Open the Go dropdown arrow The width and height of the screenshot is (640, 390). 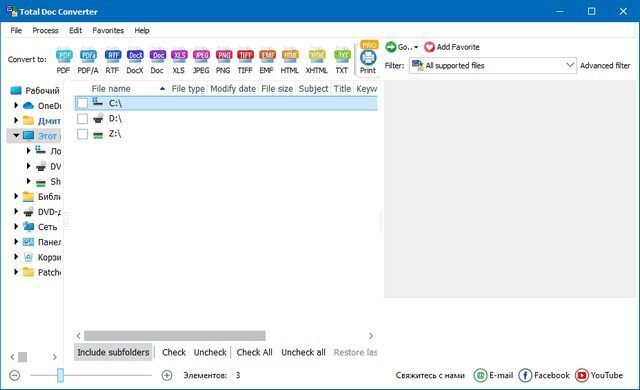point(416,47)
